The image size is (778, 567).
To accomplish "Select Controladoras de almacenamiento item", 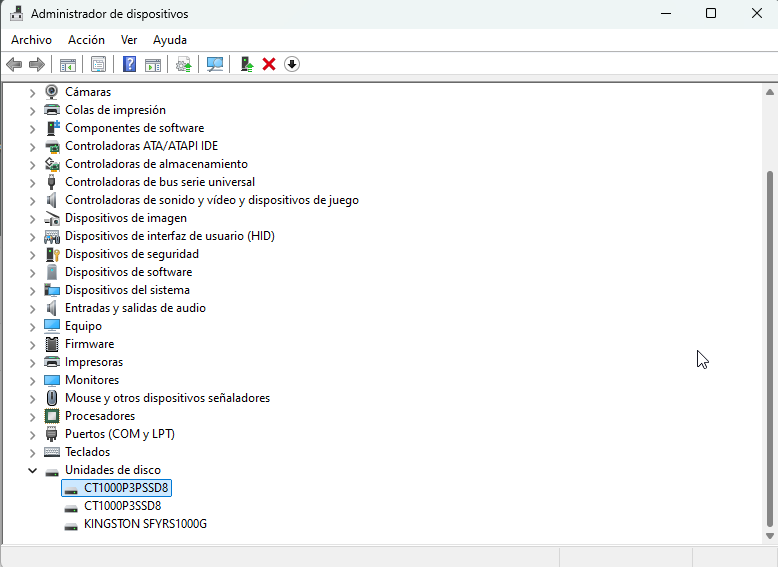I will pos(156,164).
